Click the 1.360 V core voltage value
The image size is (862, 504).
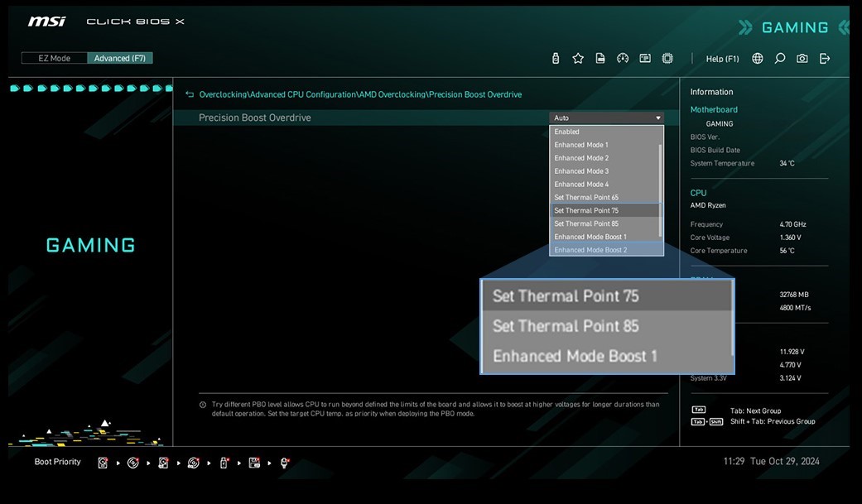(x=790, y=238)
